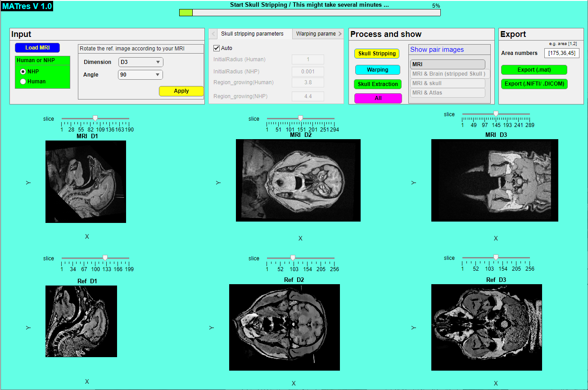Choose the MRI & Atlas option
Viewport: 588px width, 390px height.
click(x=448, y=93)
